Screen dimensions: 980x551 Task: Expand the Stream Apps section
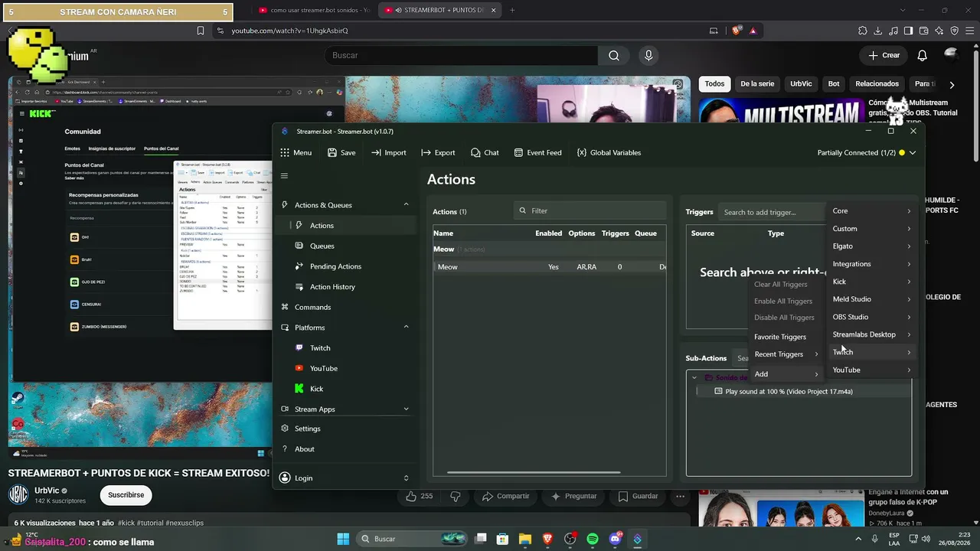(406, 409)
